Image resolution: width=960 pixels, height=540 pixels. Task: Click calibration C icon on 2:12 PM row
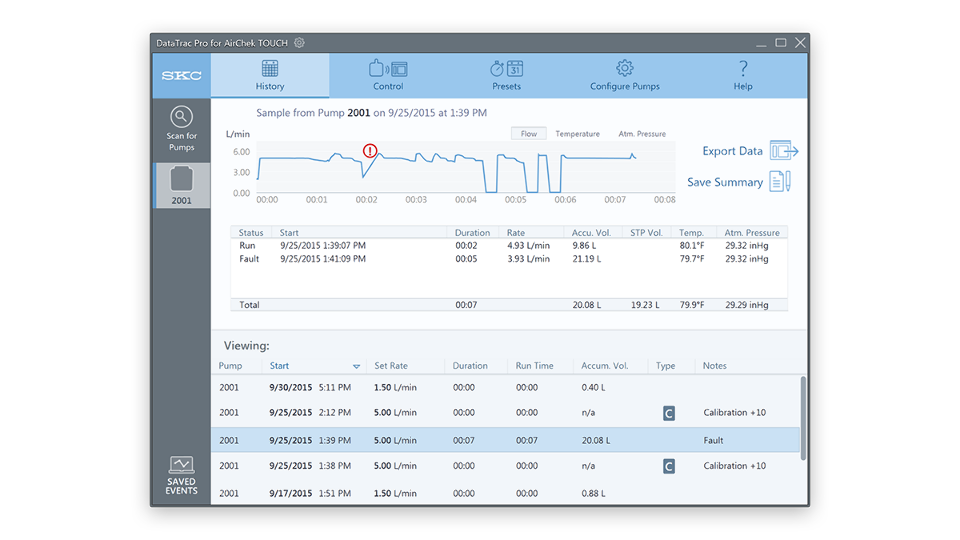669,413
